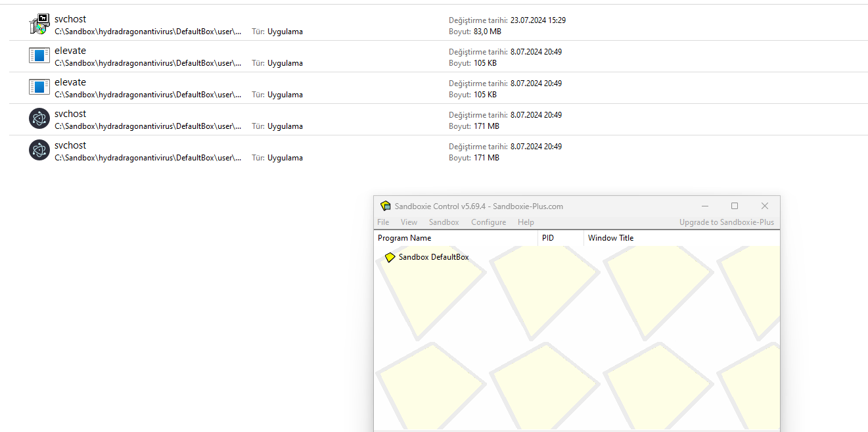The image size is (868, 432).
Task: Click Tür: Uygulama in the 83,0 MB svchost row
Action: [x=277, y=31]
